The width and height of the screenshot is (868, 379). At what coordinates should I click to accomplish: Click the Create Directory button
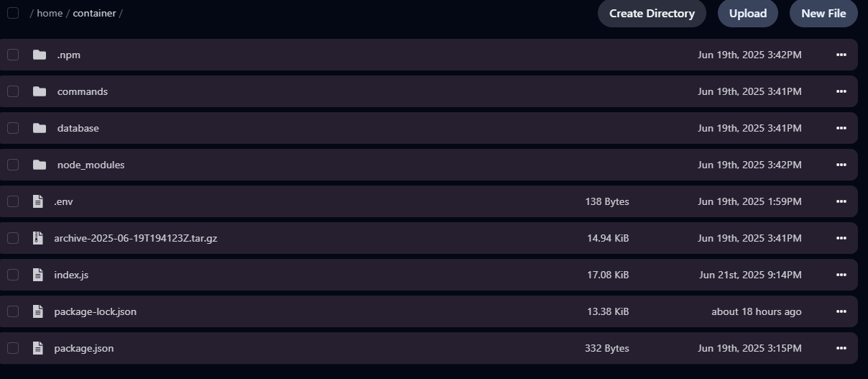(652, 13)
